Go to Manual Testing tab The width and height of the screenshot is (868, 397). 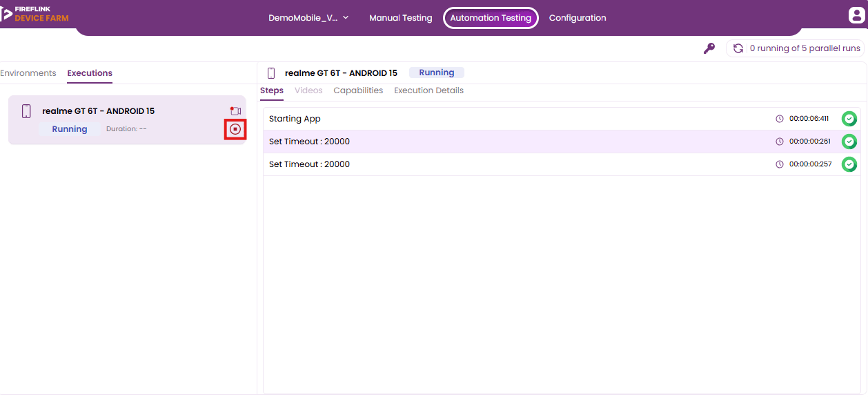(400, 18)
